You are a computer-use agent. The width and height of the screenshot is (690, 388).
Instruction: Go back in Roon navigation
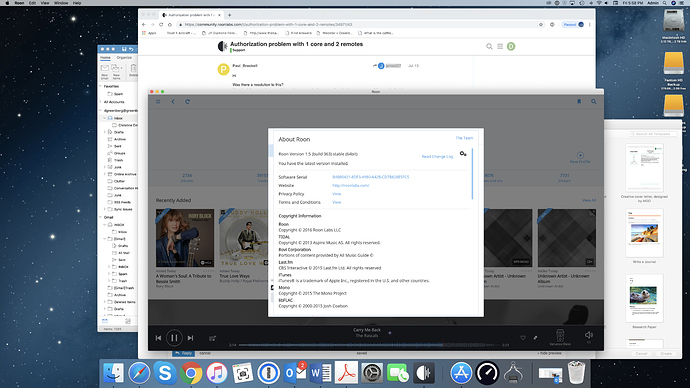[173, 102]
